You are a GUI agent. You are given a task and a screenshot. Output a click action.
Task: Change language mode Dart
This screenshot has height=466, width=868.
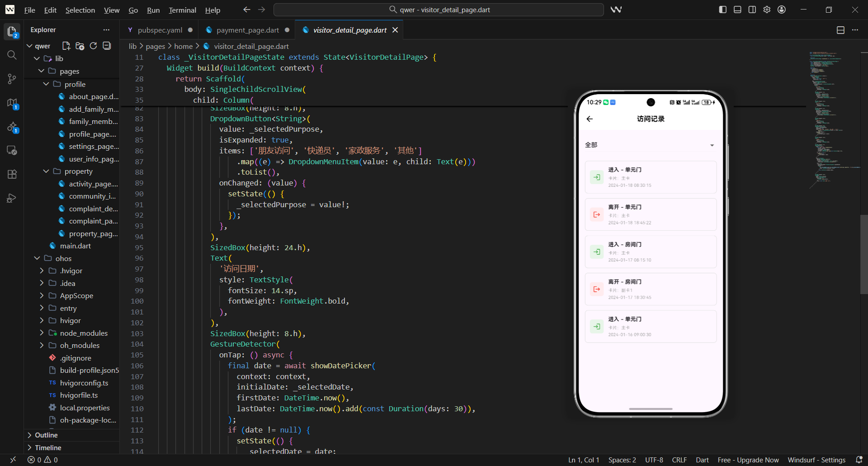[x=702, y=460]
